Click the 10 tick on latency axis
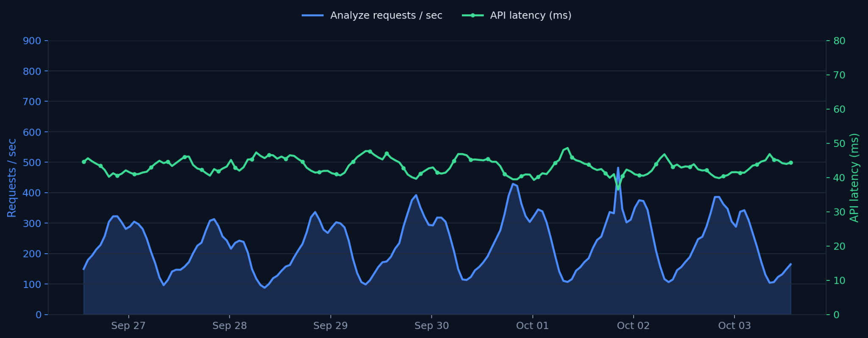This screenshot has height=338, width=868. tap(839, 280)
